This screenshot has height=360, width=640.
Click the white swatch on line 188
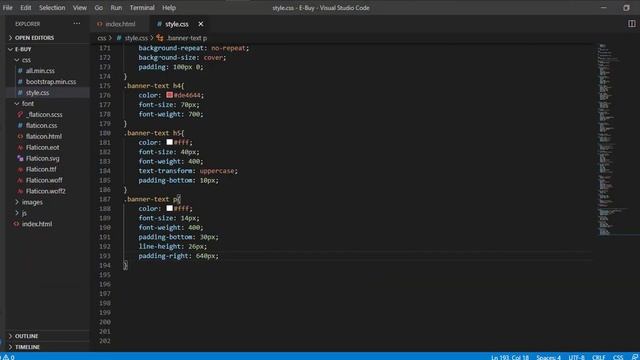point(169,209)
